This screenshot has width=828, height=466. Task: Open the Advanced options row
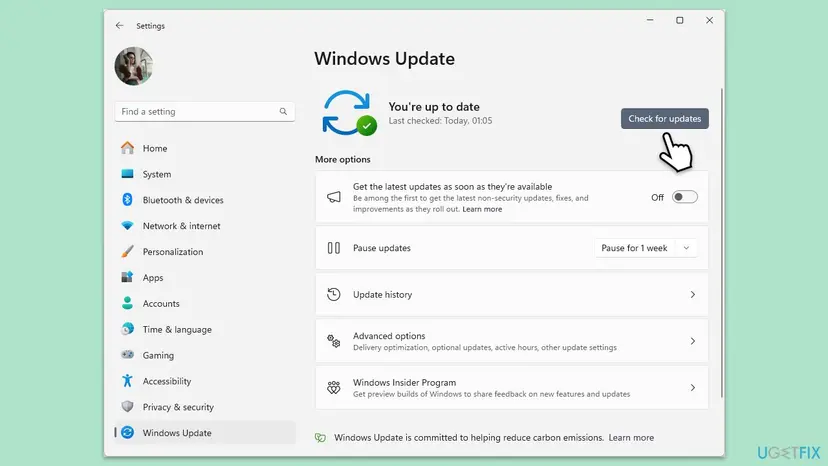pyautogui.click(x=511, y=341)
